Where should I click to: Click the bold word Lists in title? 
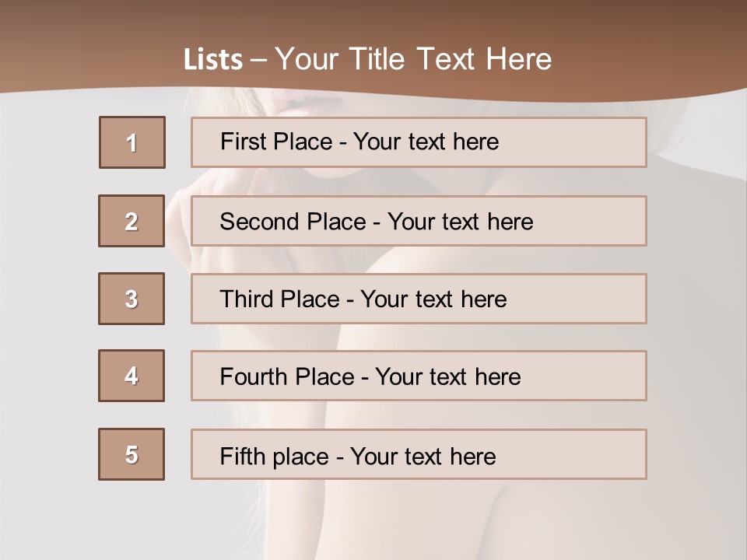213,60
